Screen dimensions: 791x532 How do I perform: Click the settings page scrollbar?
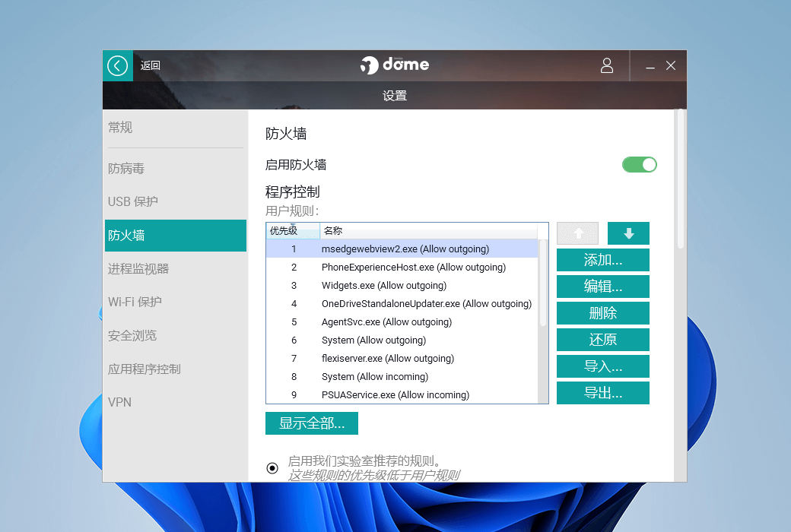coord(680,179)
